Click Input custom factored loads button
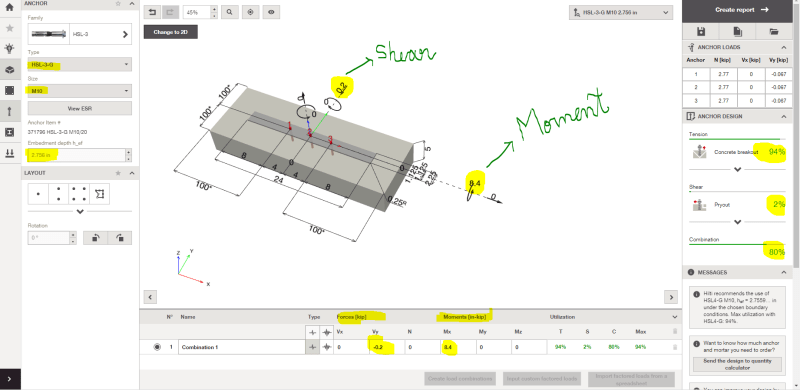 (x=542, y=379)
